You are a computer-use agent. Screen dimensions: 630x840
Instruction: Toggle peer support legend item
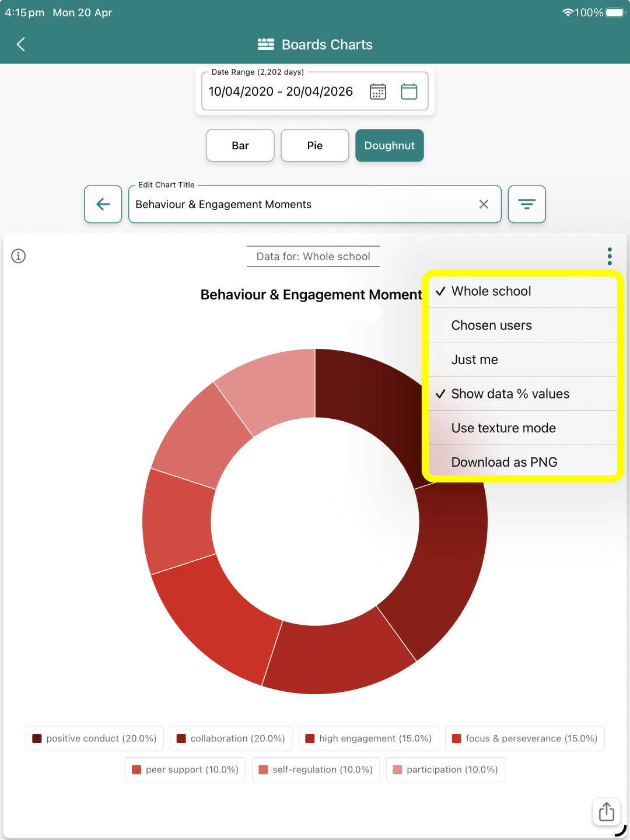click(x=185, y=770)
